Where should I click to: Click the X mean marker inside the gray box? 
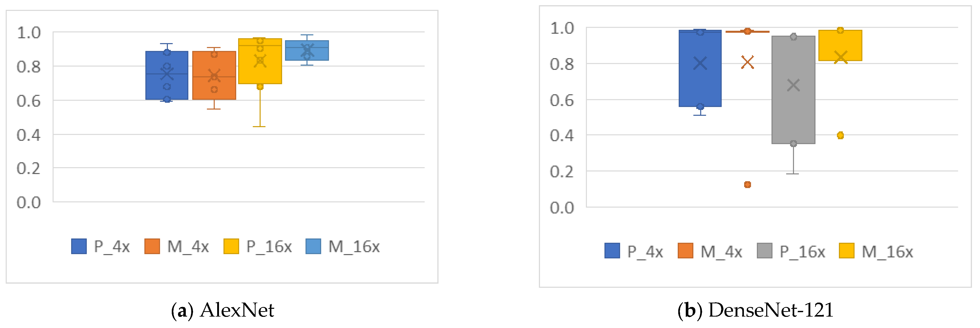pos(793,85)
